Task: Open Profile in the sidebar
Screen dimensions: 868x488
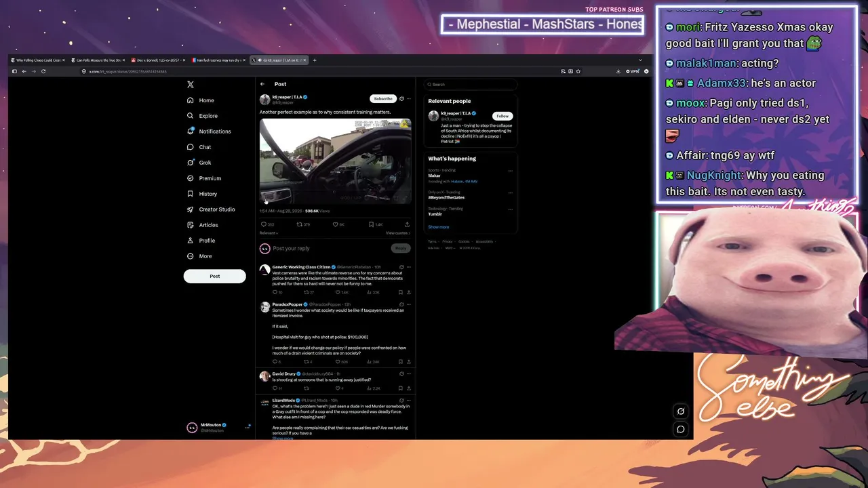Action: [201, 241]
